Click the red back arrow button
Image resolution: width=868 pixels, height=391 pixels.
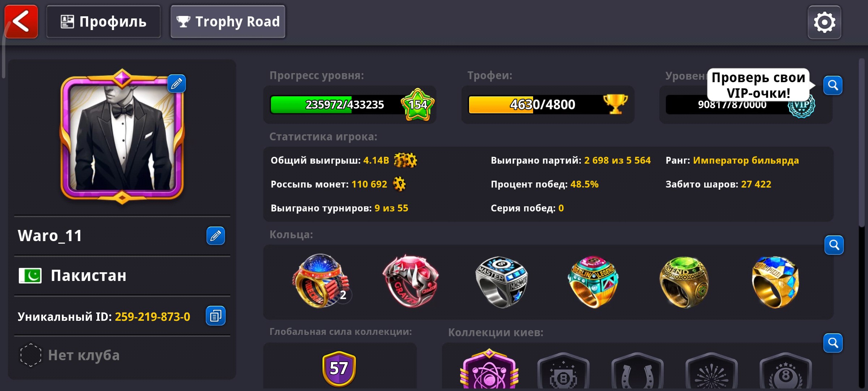tap(21, 22)
